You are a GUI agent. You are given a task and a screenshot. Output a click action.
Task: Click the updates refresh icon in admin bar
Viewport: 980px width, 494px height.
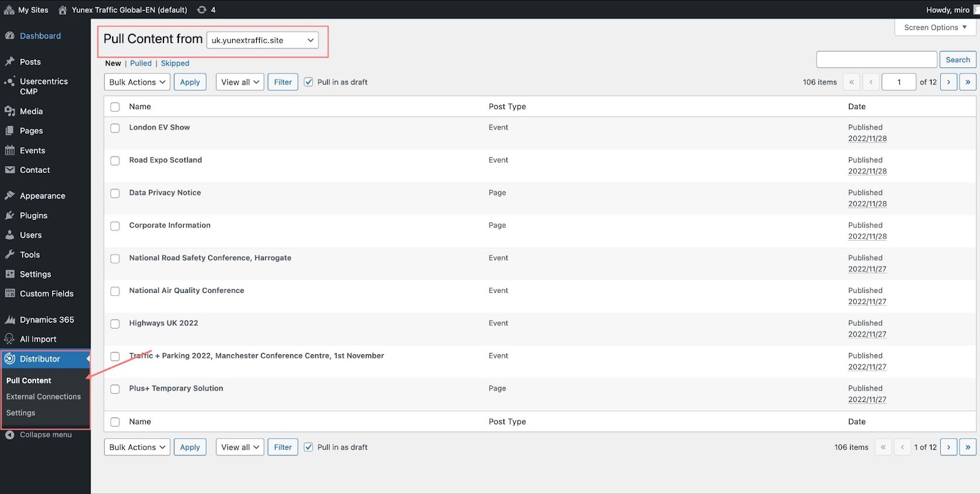[x=202, y=10]
